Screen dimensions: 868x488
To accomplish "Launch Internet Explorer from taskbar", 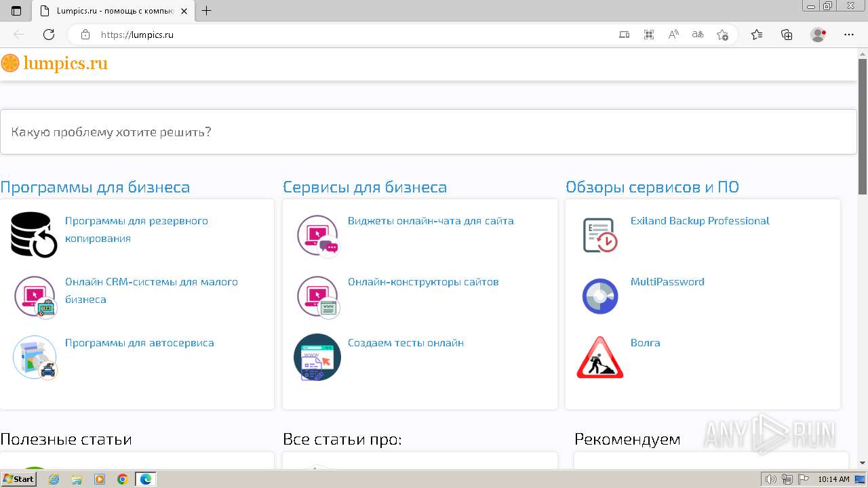I will tap(54, 479).
